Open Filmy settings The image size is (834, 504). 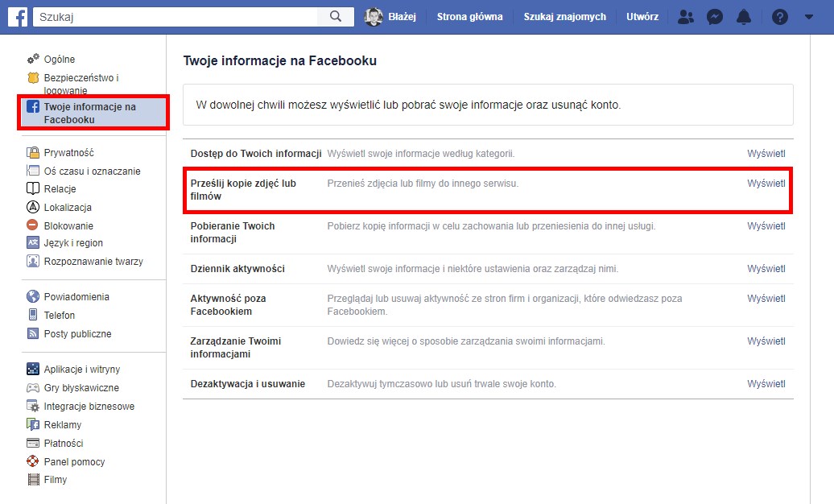(56, 480)
